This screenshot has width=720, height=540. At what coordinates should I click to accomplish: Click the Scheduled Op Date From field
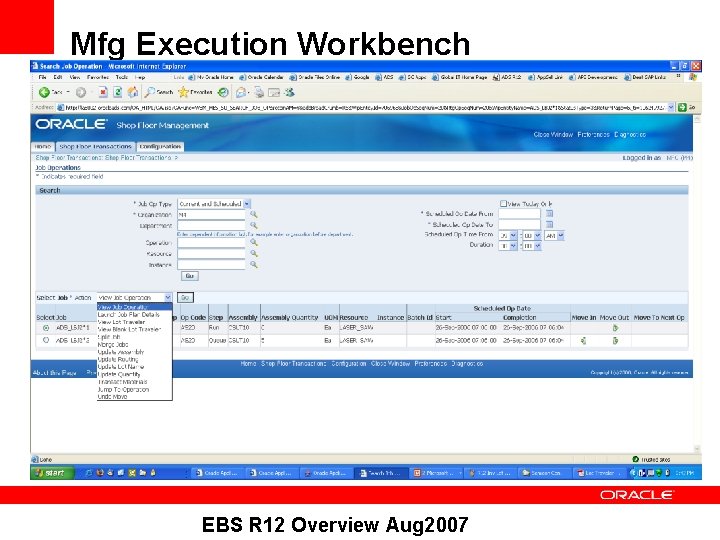pos(519,214)
